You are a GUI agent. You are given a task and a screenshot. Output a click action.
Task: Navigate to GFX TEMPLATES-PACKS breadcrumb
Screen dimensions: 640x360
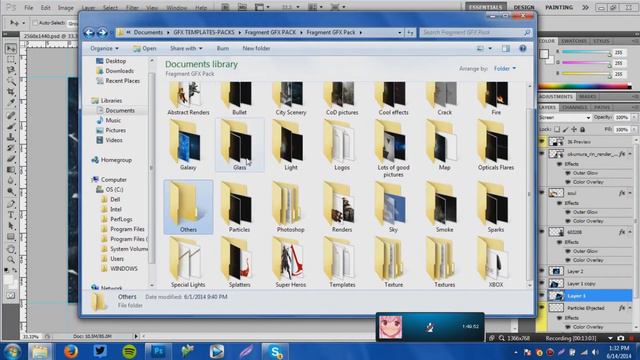204,32
